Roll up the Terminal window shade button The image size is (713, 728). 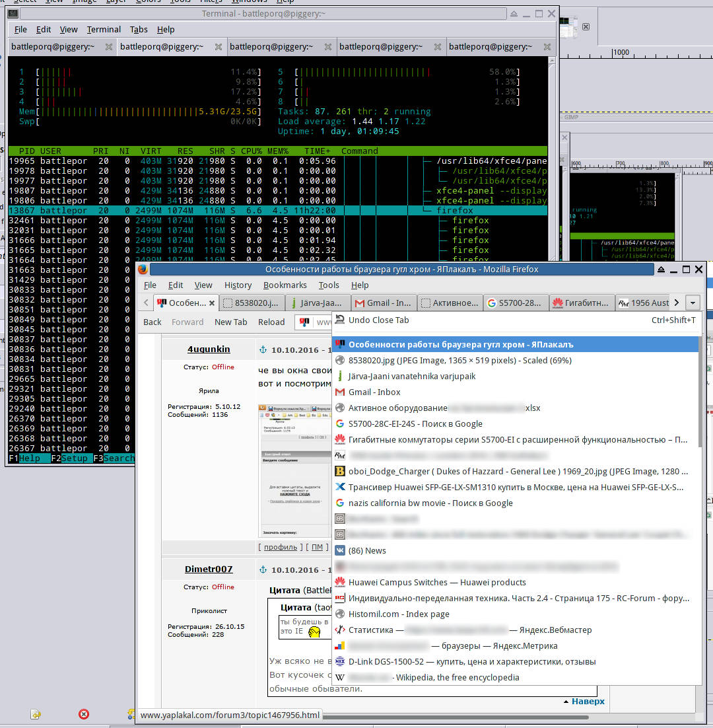tap(514, 14)
